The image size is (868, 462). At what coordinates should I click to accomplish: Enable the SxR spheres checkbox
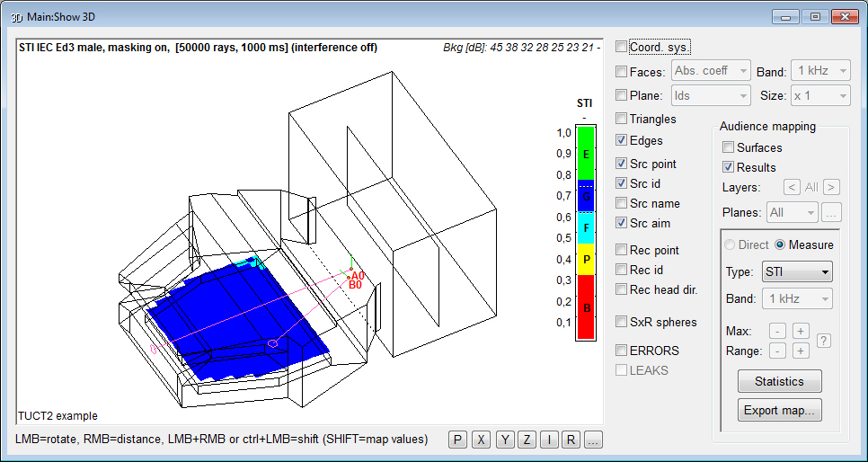pyautogui.click(x=621, y=322)
